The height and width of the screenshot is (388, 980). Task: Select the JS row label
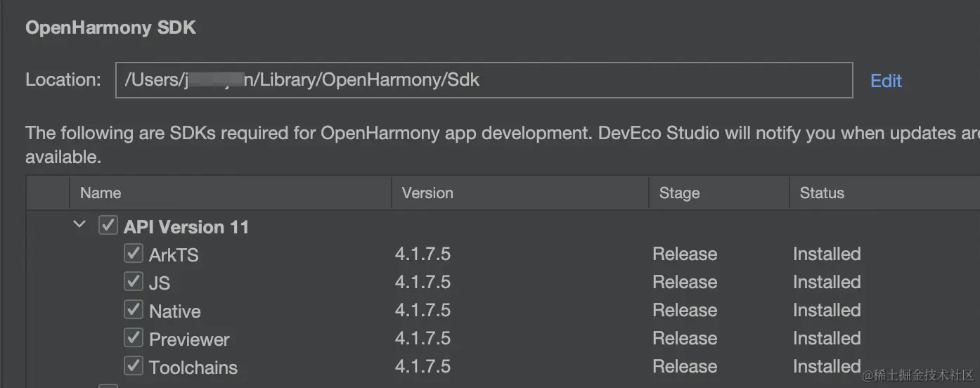click(160, 283)
